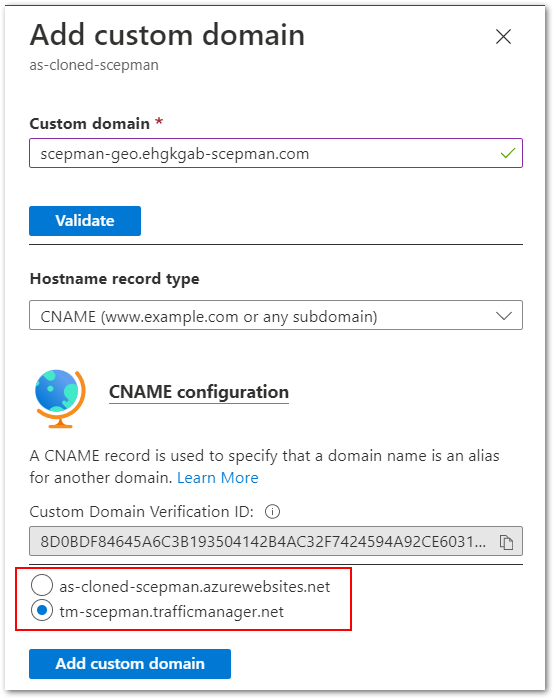Click the globe CNAME illustration icon

click(60, 398)
